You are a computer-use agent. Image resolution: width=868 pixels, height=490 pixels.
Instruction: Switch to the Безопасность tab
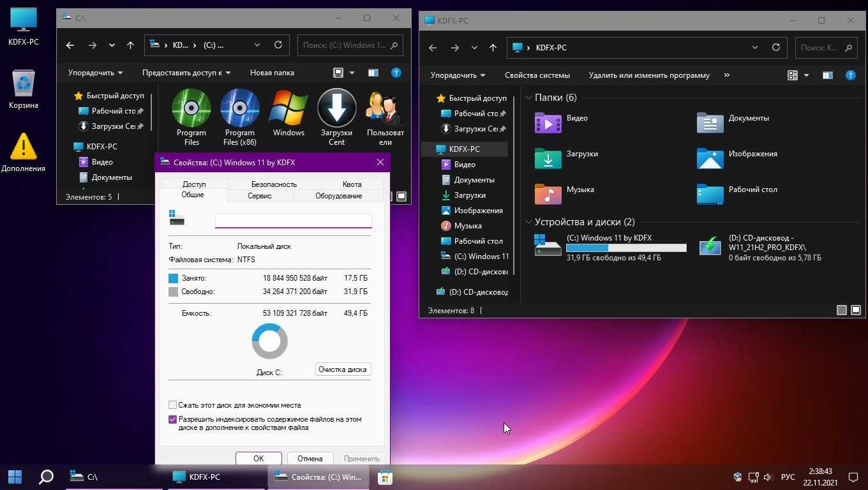click(274, 184)
